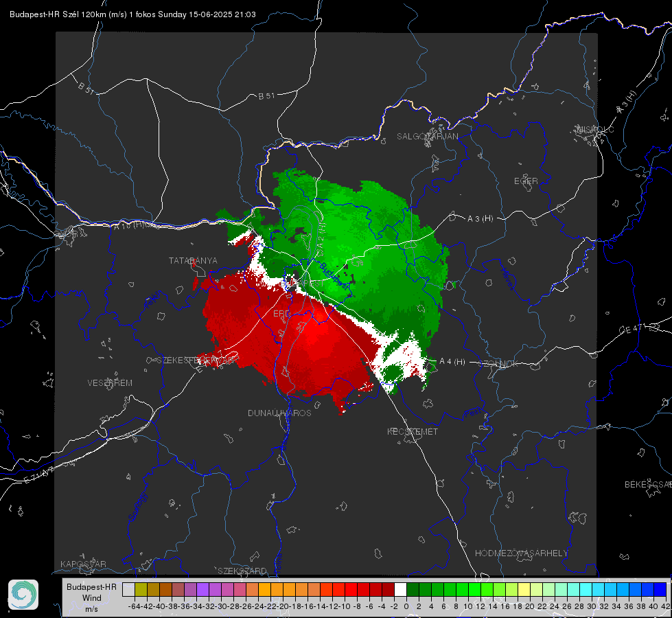Click the SALGÓTARJÁN city label
The image size is (672, 618).
(x=427, y=137)
